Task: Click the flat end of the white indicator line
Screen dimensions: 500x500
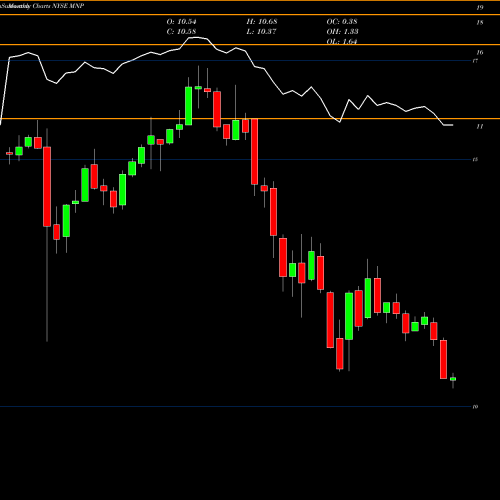Action: click(x=448, y=125)
